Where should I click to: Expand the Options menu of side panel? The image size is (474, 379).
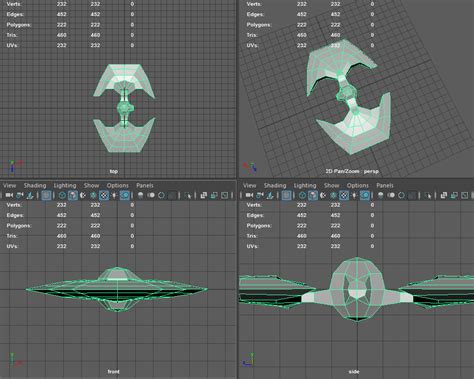tap(358, 185)
